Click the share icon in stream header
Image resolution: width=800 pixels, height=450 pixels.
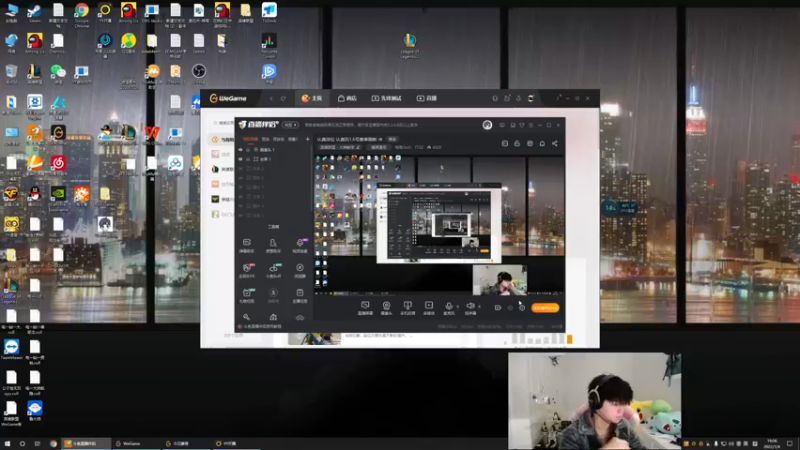click(555, 143)
